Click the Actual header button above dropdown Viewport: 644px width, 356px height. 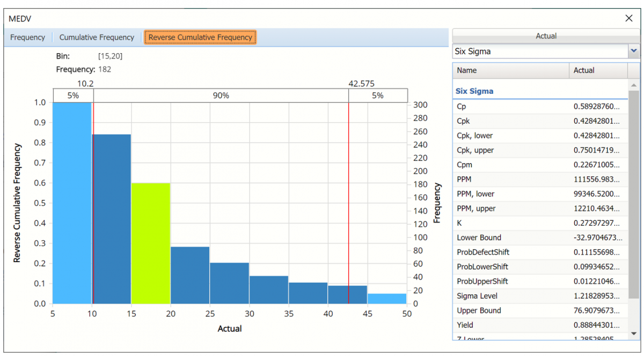click(546, 36)
